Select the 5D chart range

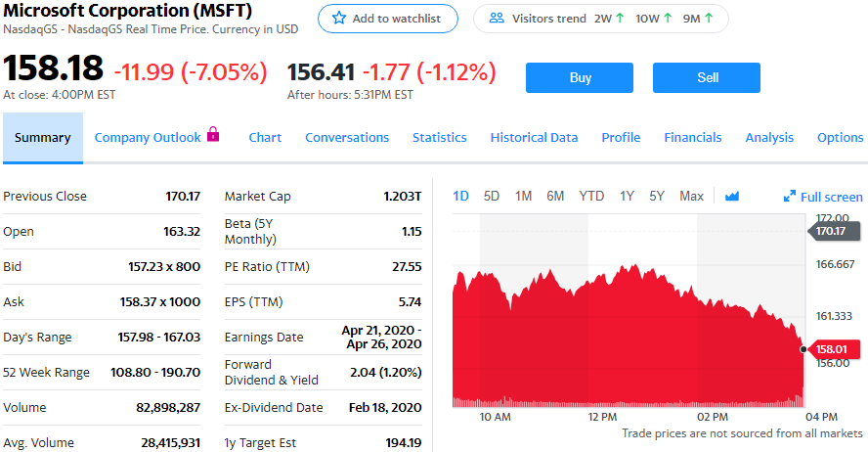point(492,197)
